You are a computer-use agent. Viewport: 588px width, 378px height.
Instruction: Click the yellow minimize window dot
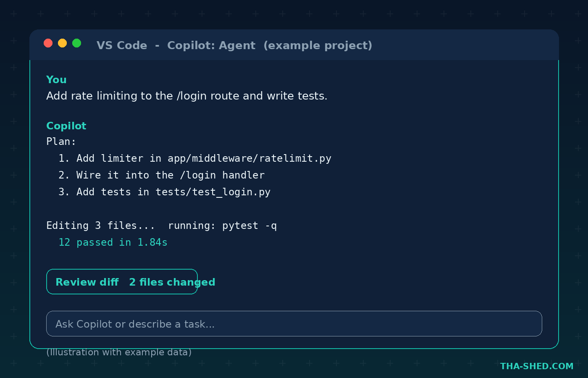(x=63, y=43)
